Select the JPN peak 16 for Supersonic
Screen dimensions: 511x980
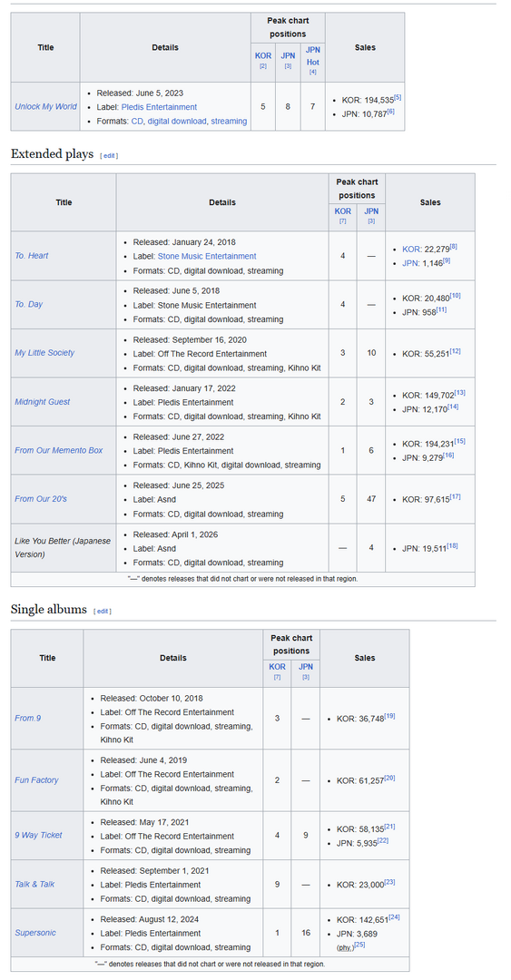pos(306,933)
